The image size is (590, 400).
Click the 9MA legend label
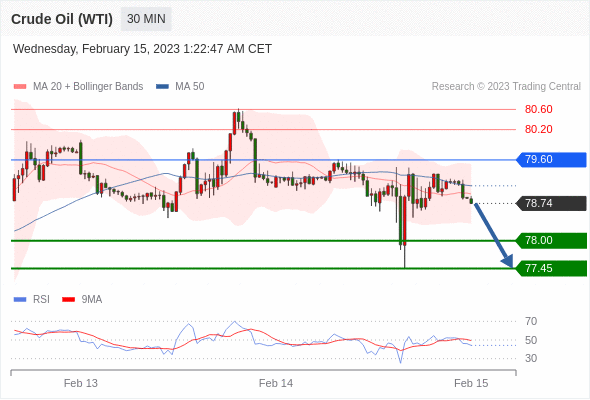(92, 300)
